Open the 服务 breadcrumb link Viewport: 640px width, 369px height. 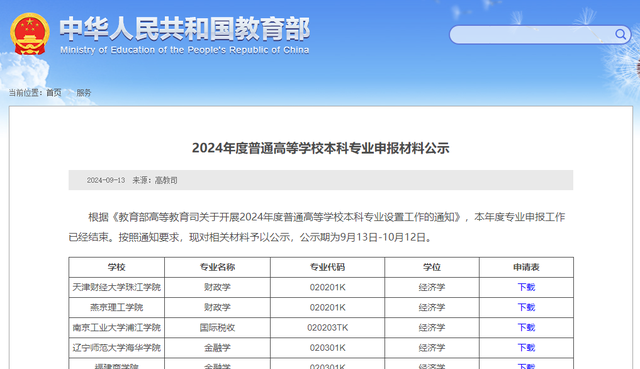(x=84, y=93)
